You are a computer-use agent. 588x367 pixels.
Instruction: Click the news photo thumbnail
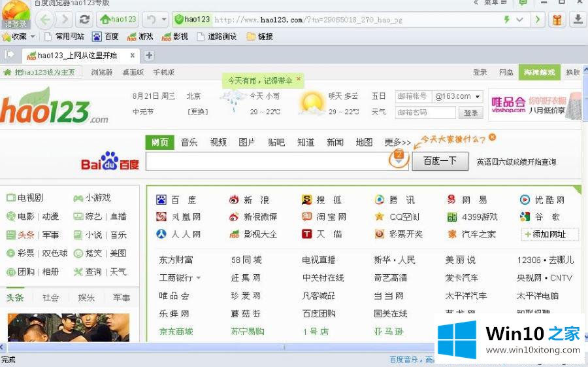[68, 328]
